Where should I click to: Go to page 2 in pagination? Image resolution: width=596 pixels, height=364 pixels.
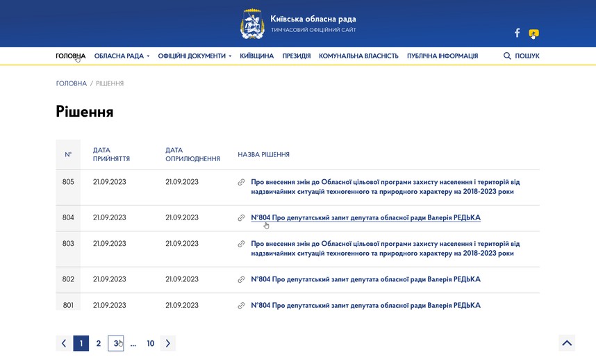tap(99, 343)
